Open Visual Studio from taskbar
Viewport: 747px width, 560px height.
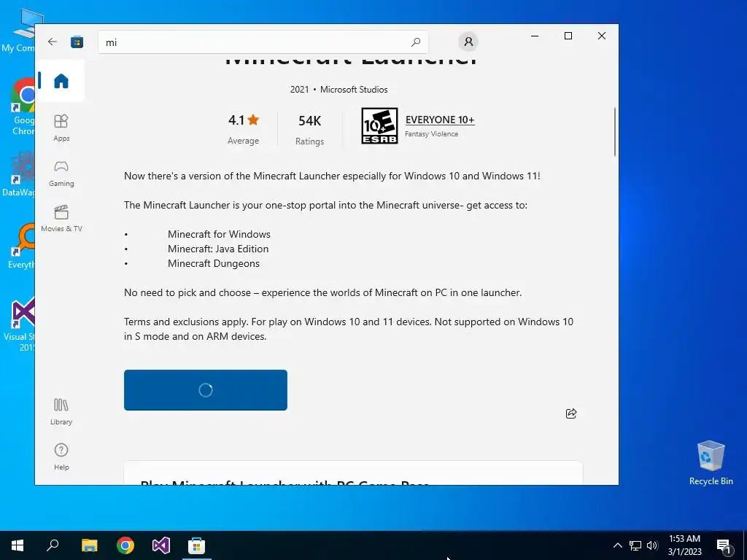tap(161, 545)
